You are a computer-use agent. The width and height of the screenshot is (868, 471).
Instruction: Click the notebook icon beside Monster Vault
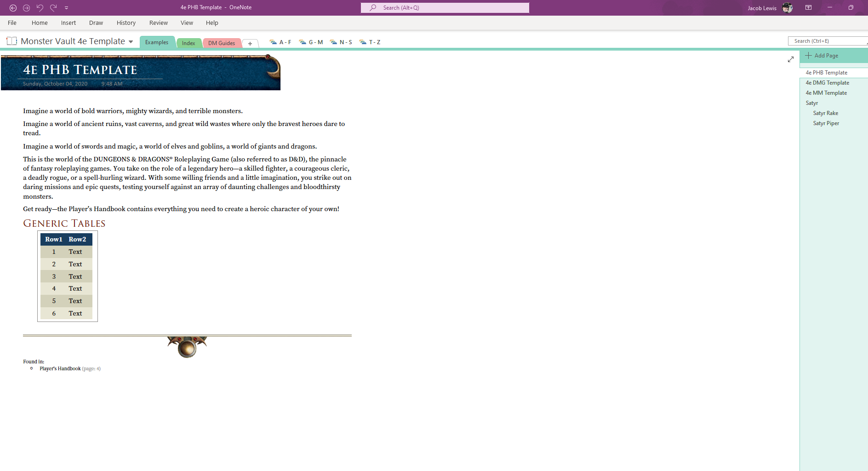click(11, 41)
